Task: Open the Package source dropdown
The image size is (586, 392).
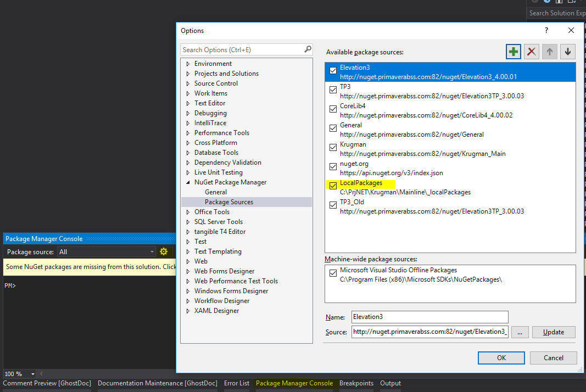Action: coord(107,252)
